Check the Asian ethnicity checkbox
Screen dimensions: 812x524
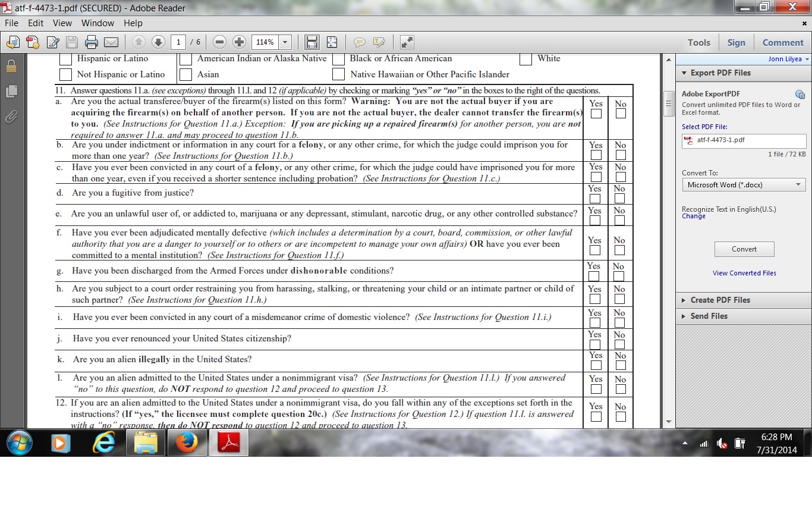coord(186,74)
